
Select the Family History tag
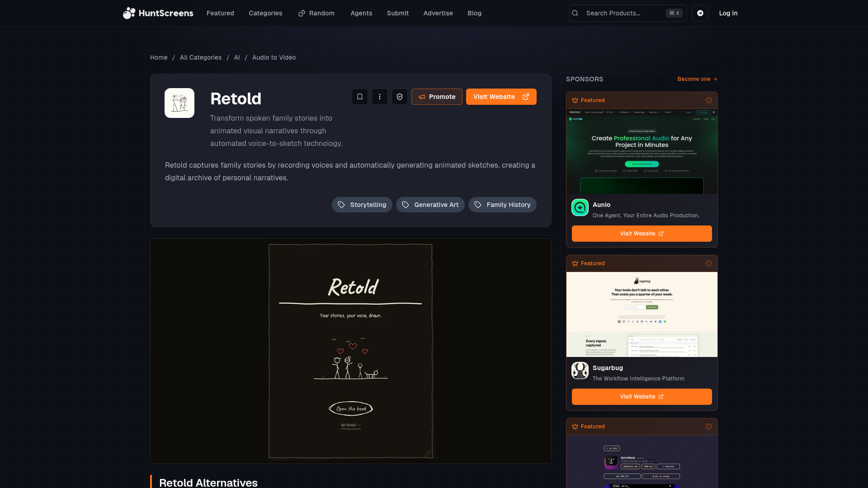[503, 205]
